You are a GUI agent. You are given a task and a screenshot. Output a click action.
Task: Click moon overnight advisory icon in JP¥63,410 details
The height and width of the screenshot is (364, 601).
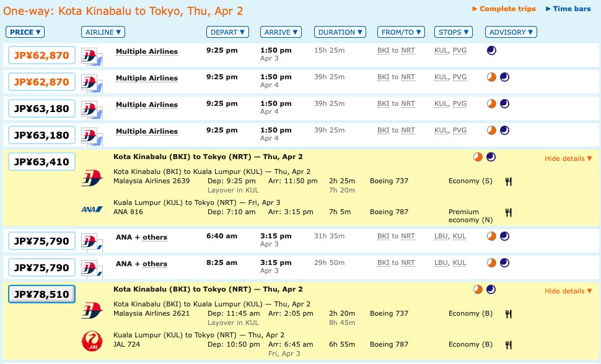point(491,157)
